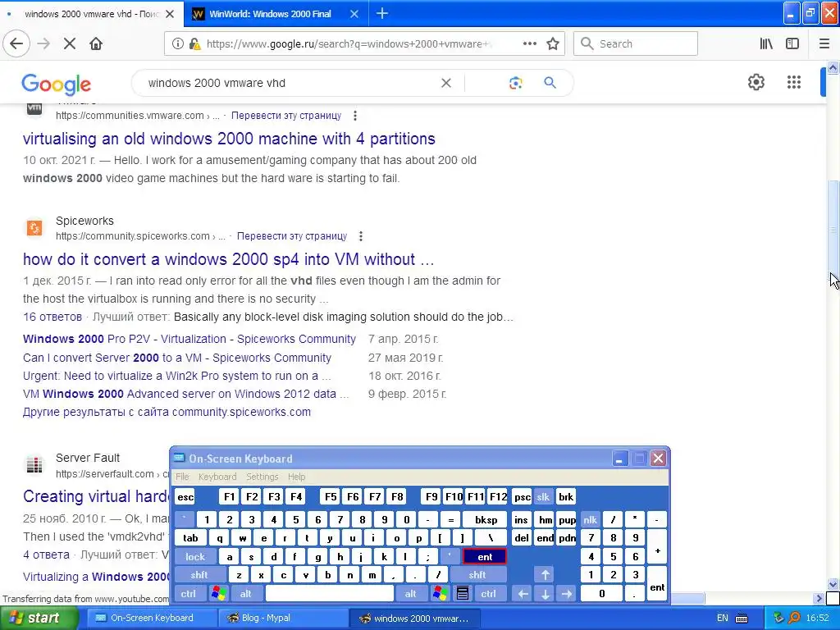The image size is (840, 630).
Task: Open Help menu in On-Screen Keyboard
Action: tap(296, 477)
